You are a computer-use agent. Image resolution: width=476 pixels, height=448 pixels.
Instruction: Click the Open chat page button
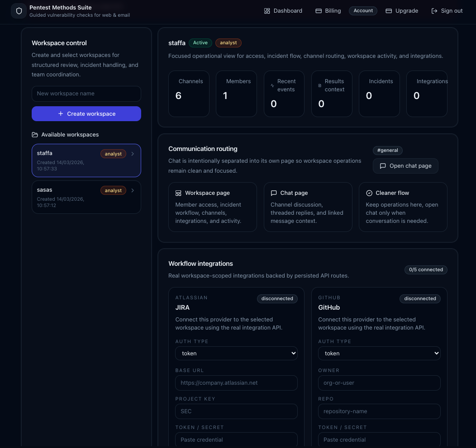(405, 166)
